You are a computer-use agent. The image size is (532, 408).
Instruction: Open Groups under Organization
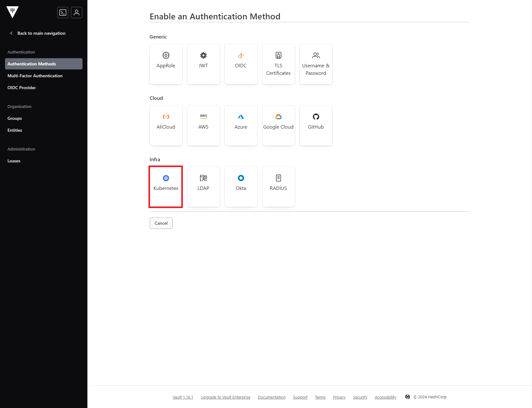44,118
